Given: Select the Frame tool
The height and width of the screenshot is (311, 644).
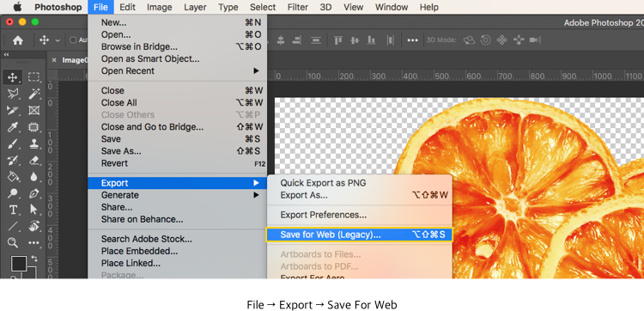Looking at the screenshot, I should pos(33,111).
